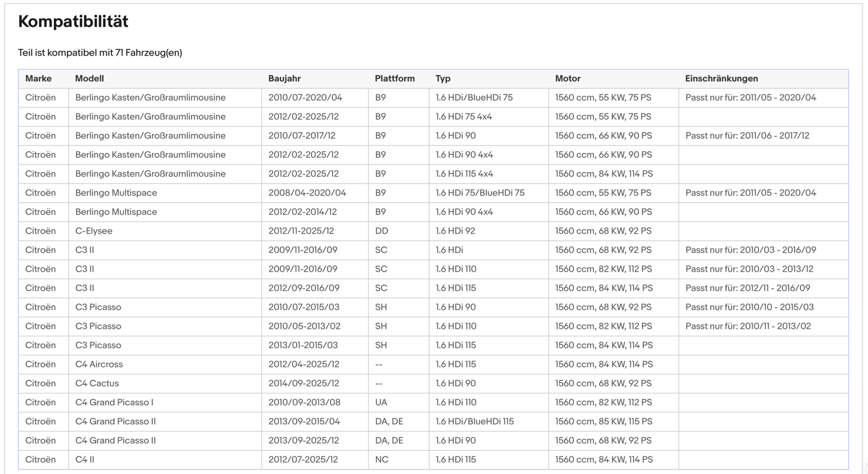Screen dimensions: 868x474
Task: Click the '1560 ccm, 85 KW, 115 PS' cell
Action: pos(603,421)
